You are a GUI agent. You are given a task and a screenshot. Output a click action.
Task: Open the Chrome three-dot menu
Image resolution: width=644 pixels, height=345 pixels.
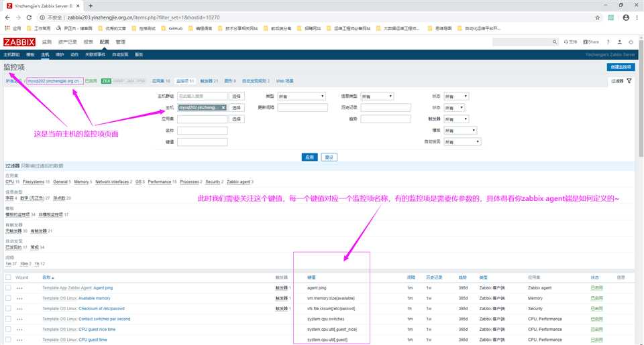637,17
